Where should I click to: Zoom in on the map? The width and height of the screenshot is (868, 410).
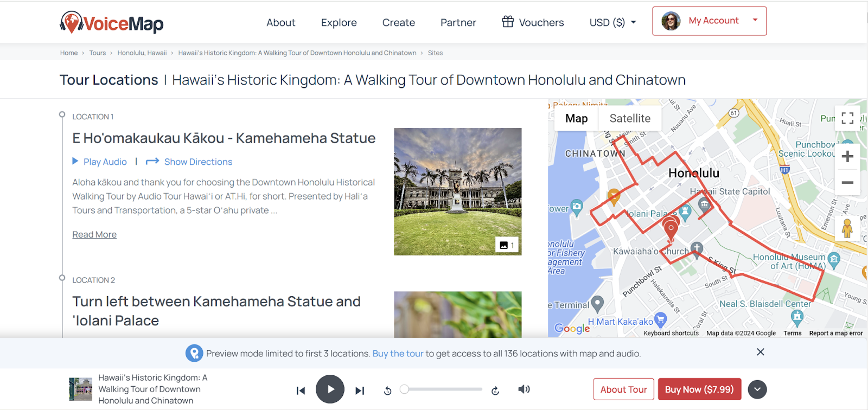click(847, 157)
